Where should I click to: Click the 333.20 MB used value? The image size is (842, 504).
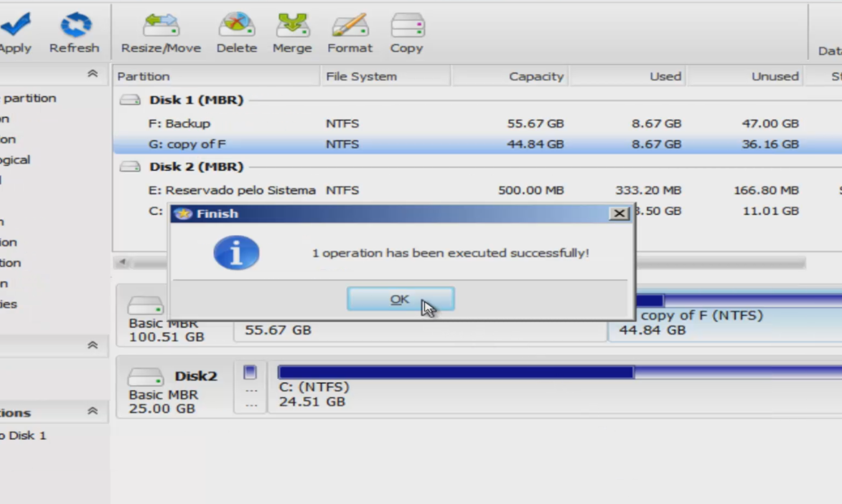pos(648,190)
